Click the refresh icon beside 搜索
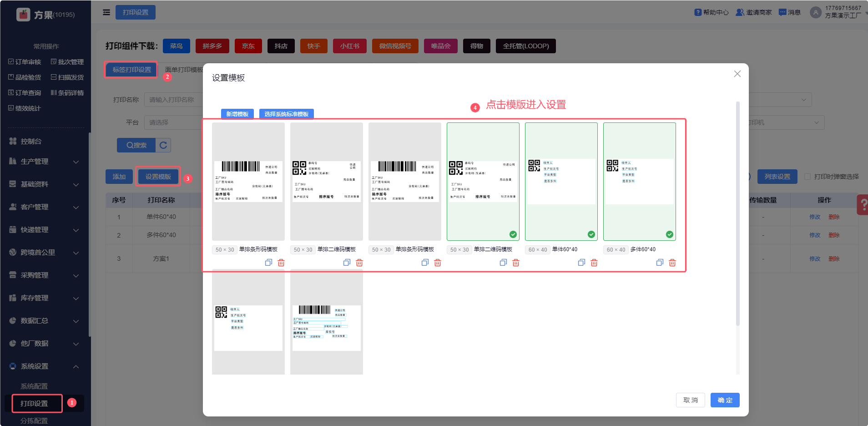This screenshot has height=426, width=868. (x=163, y=145)
